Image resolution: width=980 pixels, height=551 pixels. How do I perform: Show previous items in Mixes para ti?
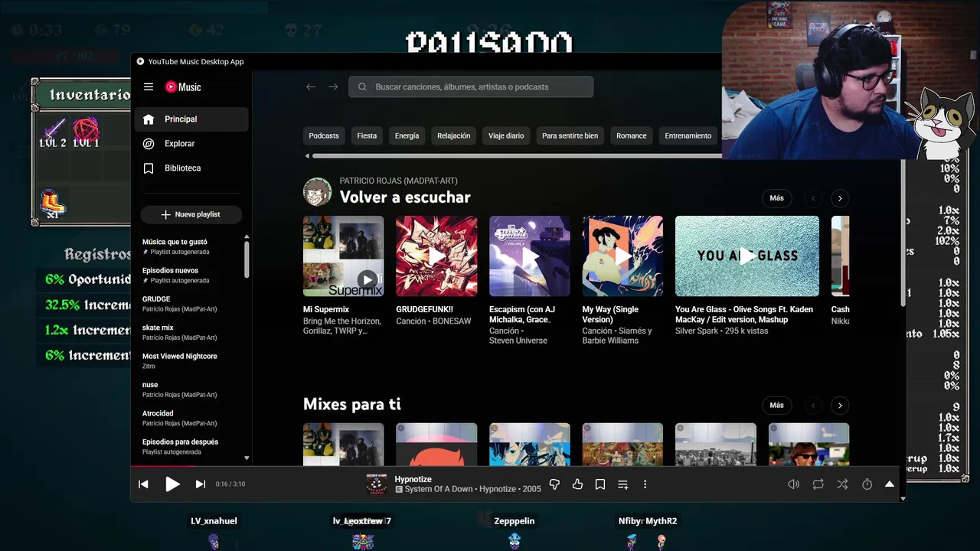[813, 406]
